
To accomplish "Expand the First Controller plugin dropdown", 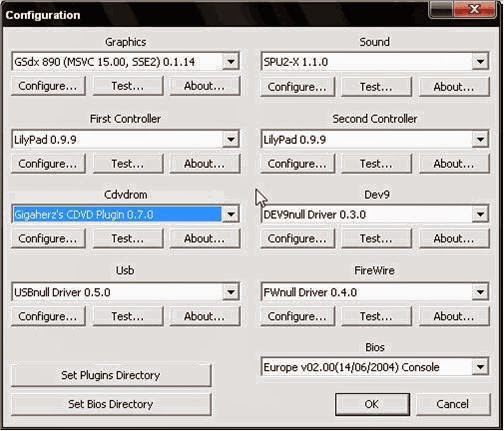I will click(231, 139).
